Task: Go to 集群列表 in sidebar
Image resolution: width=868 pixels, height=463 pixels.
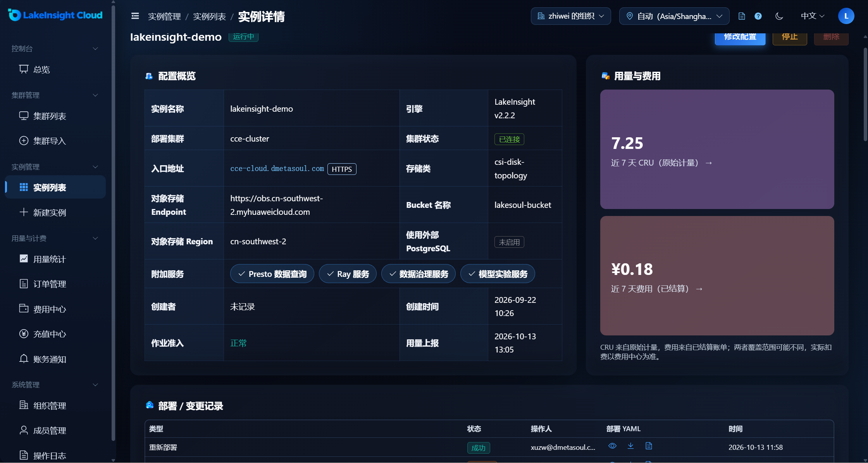Action: pyautogui.click(x=55, y=116)
